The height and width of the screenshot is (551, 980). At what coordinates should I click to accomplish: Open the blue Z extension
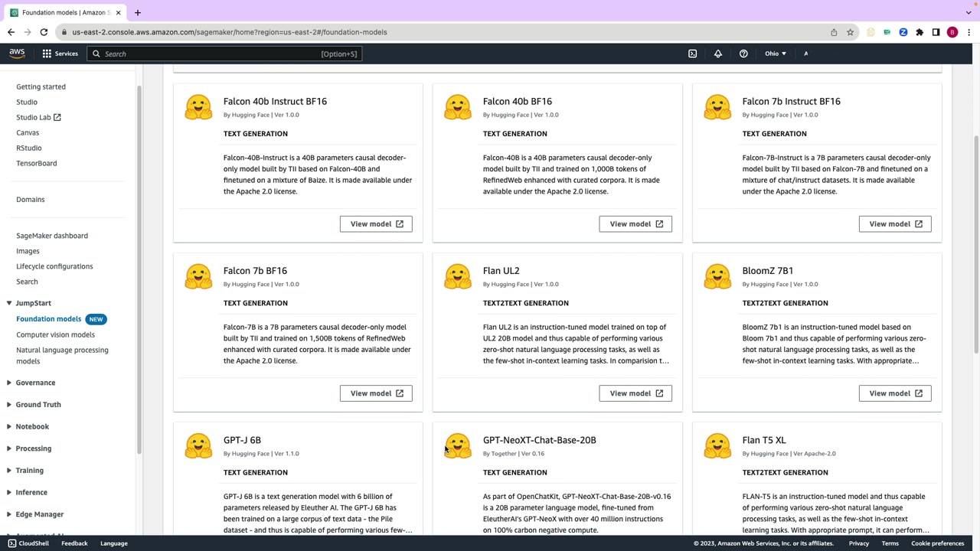pos(903,32)
